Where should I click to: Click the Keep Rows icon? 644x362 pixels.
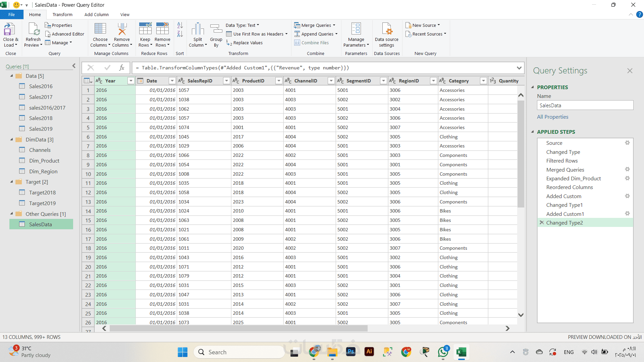click(x=145, y=29)
